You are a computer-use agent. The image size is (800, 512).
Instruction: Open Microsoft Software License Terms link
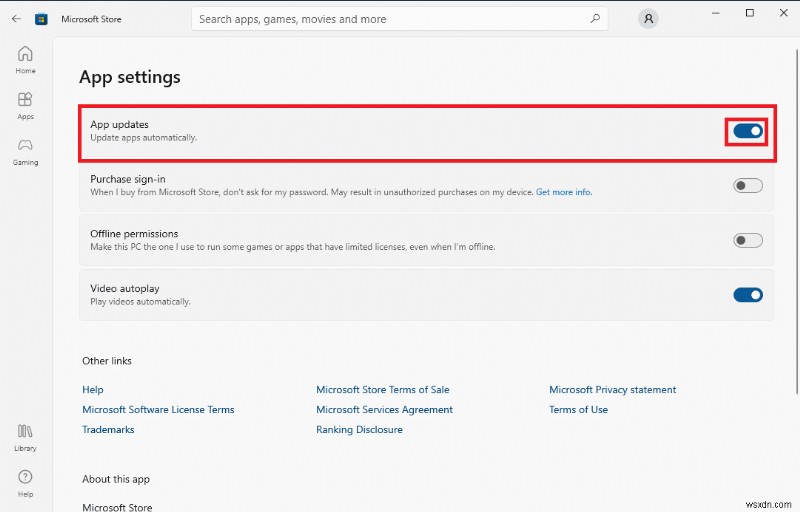158,410
